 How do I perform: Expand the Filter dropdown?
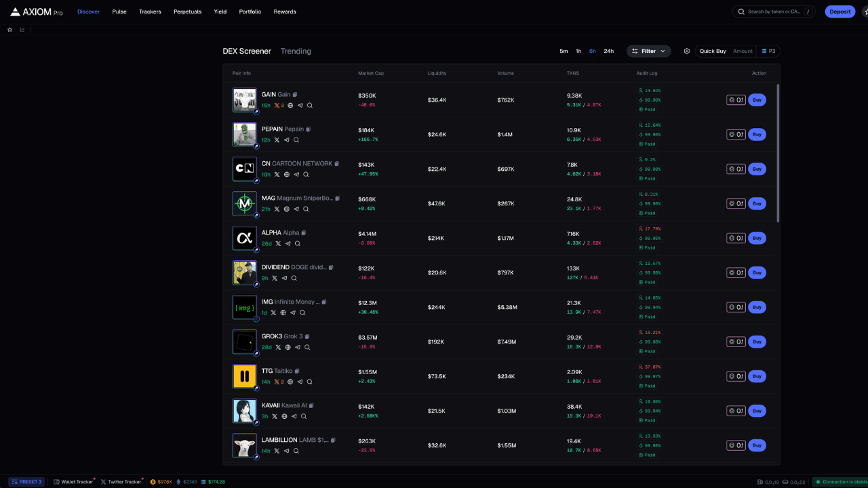pos(648,51)
